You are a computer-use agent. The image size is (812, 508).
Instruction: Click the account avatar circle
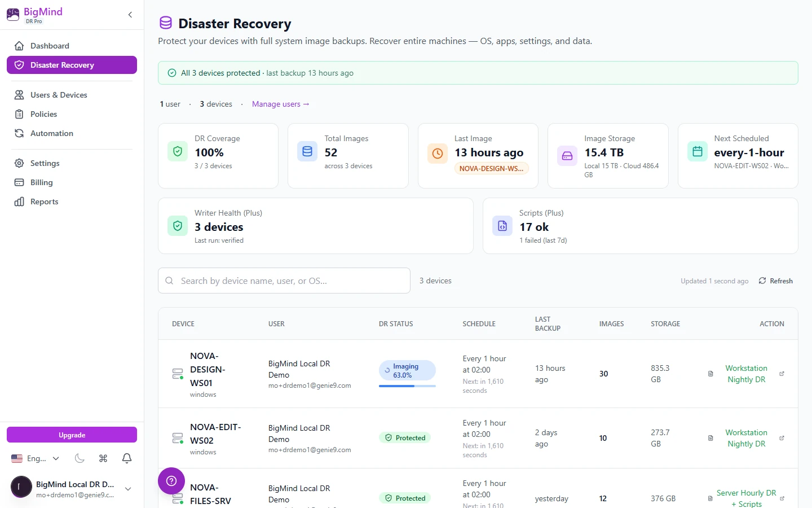[21, 487]
